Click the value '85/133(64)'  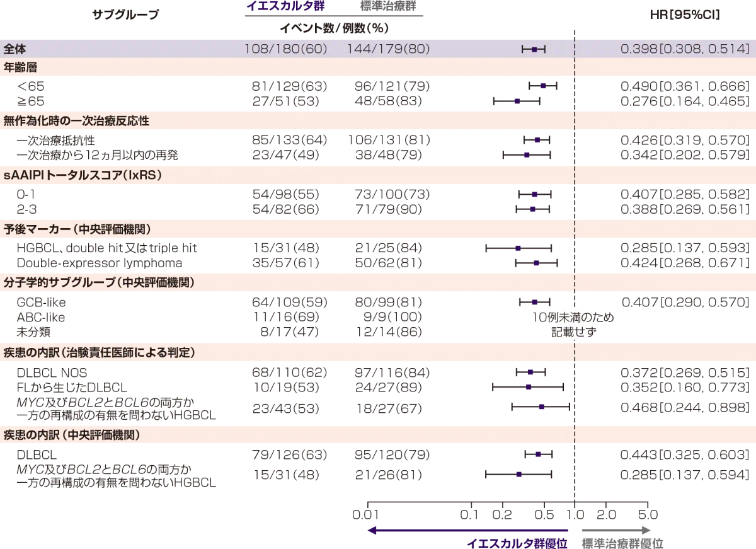tap(289, 140)
